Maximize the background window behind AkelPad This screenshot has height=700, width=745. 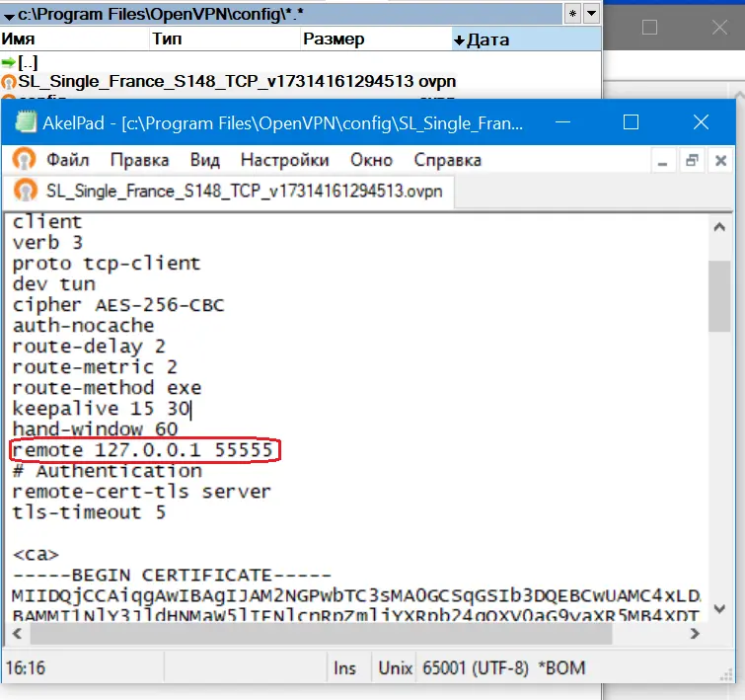coord(649,27)
